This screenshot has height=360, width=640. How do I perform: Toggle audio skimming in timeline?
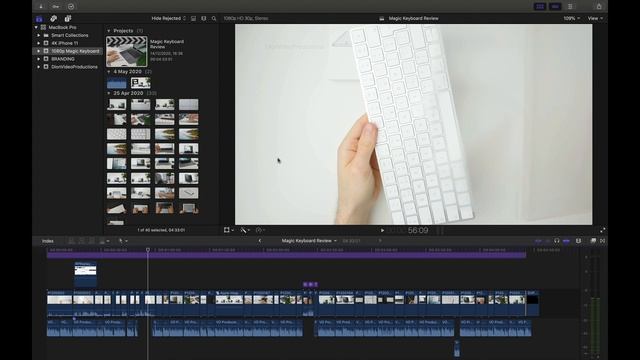(547, 241)
